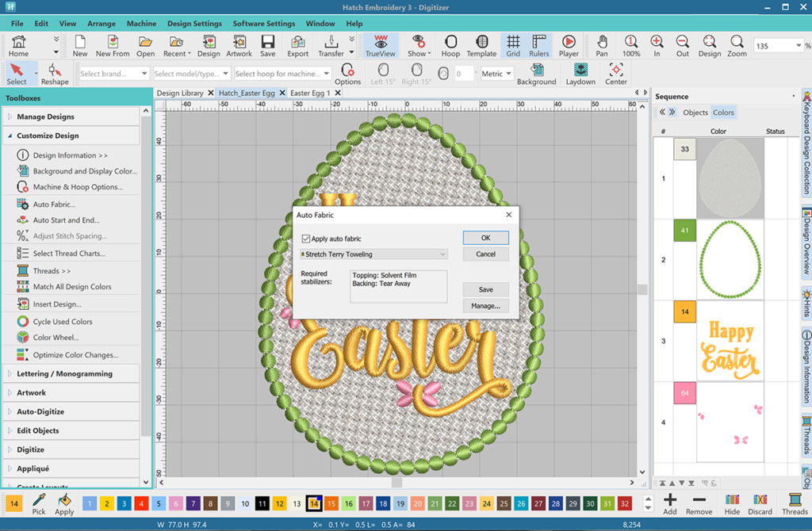Toggle TrueView display mode
Viewport: 812px width, 531px height.
tap(381, 45)
